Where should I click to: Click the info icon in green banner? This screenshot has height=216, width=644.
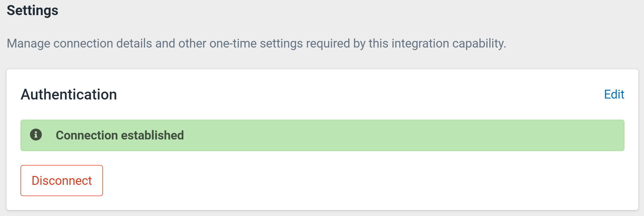point(36,135)
